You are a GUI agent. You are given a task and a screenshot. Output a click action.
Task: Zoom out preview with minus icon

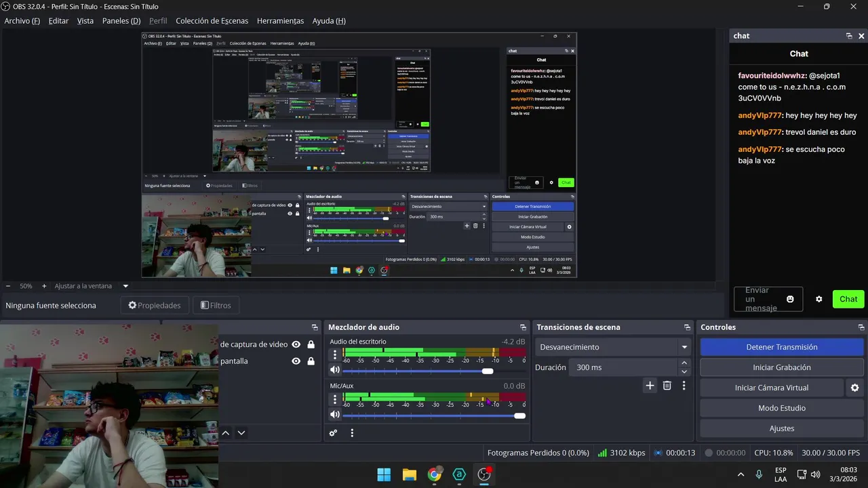(8, 286)
